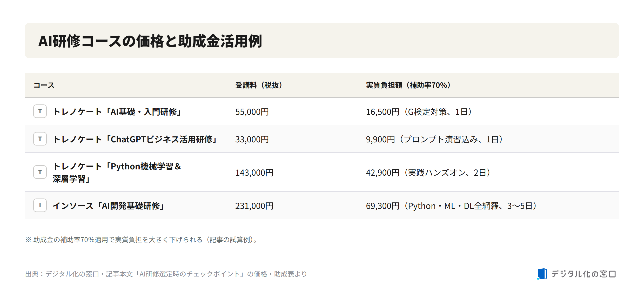Select course name トレノケート「ChatGPTビジネス活用研修」
This screenshot has width=644, height=304.
(x=135, y=139)
